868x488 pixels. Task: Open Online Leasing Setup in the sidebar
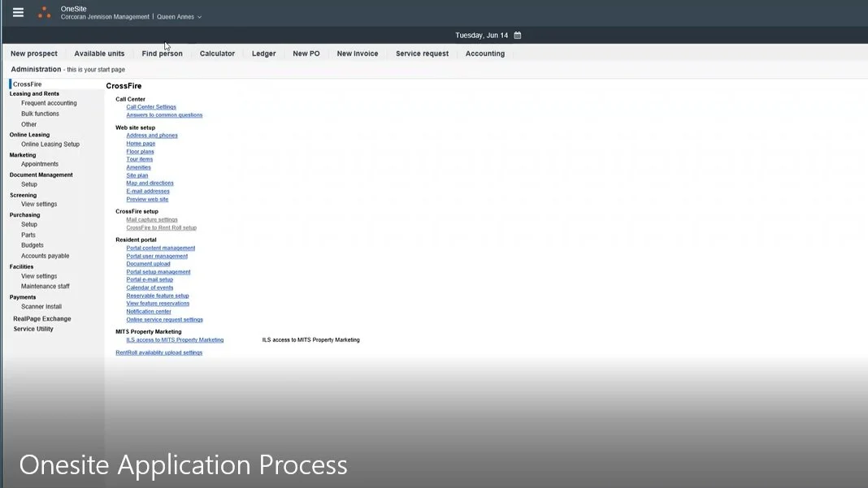(x=50, y=145)
